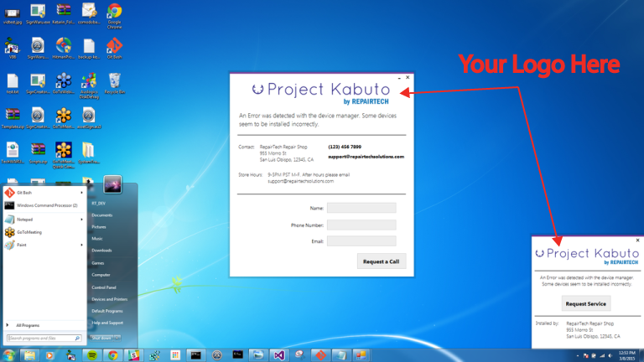Click the taskbar clock

(x=626, y=355)
